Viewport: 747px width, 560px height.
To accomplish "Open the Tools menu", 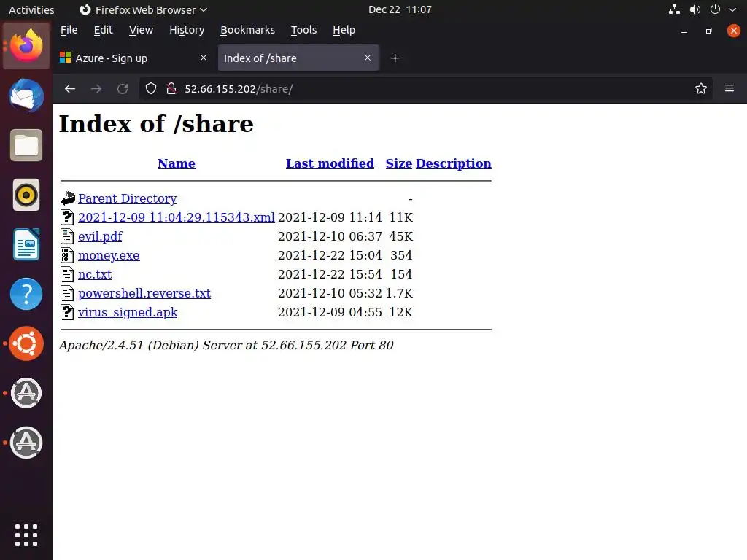I will (304, 30).
